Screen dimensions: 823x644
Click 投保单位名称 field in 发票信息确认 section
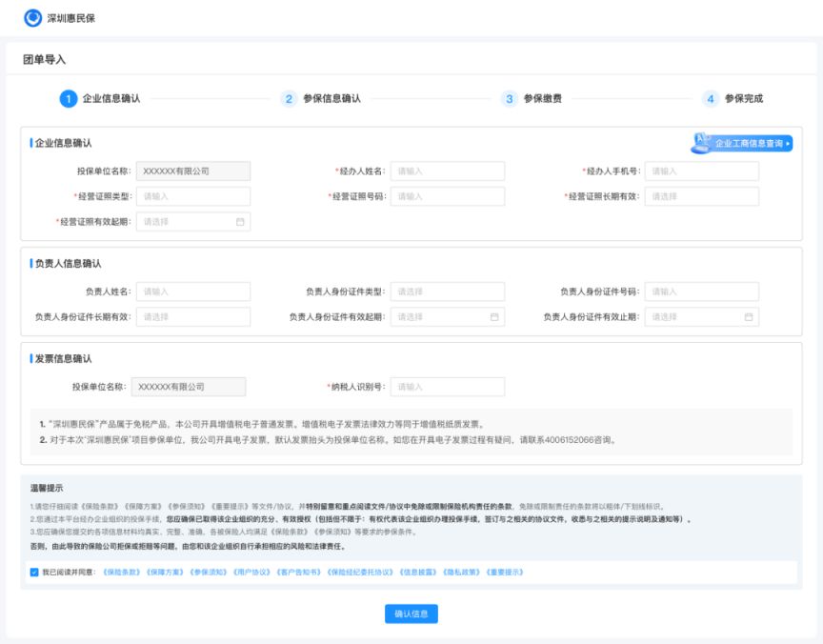click(x=189, y=387)
